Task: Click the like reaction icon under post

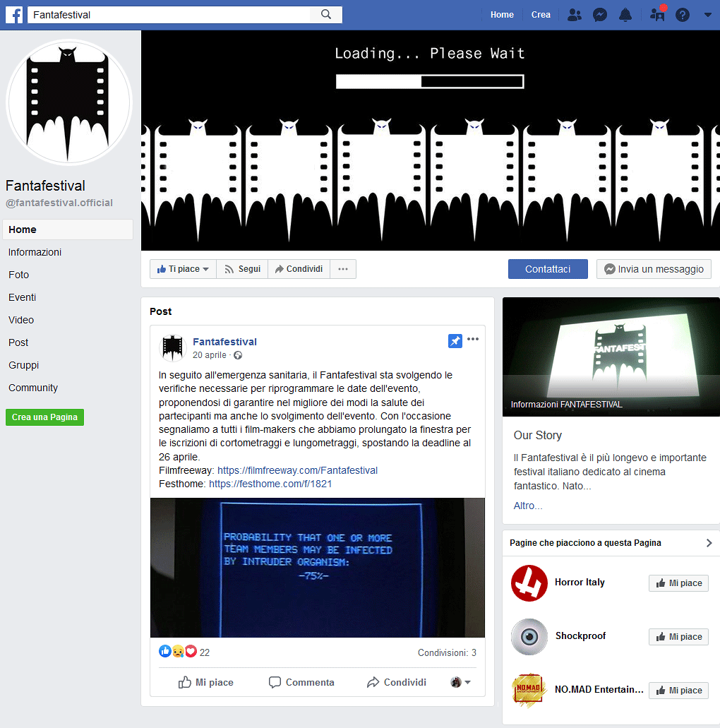Action: [165, 652]
